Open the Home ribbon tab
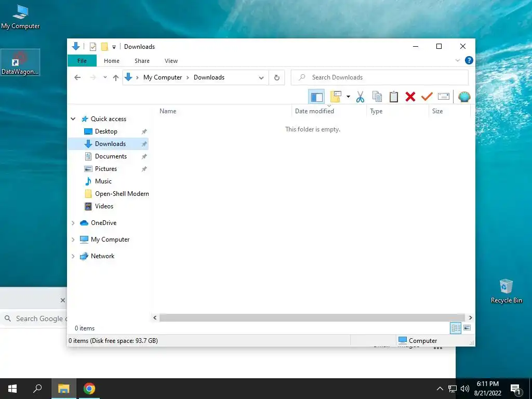532x399 pixels. point(112,61)
